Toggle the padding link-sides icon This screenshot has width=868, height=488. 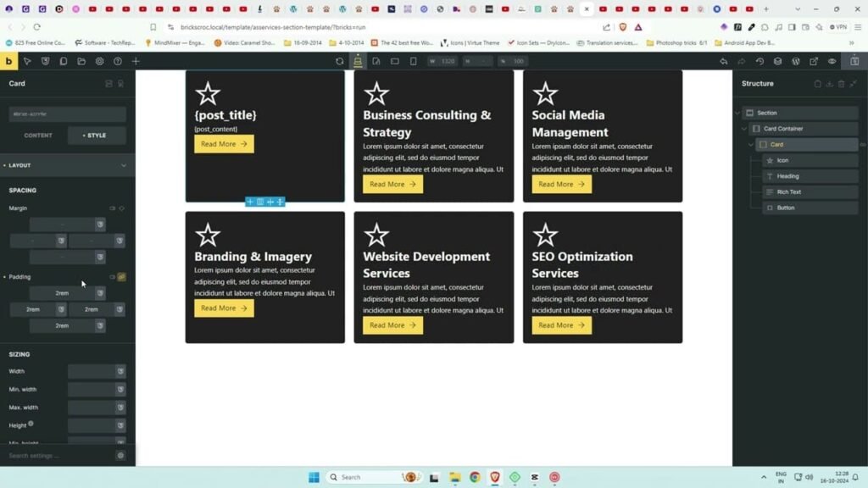click(x=121, y=277)
